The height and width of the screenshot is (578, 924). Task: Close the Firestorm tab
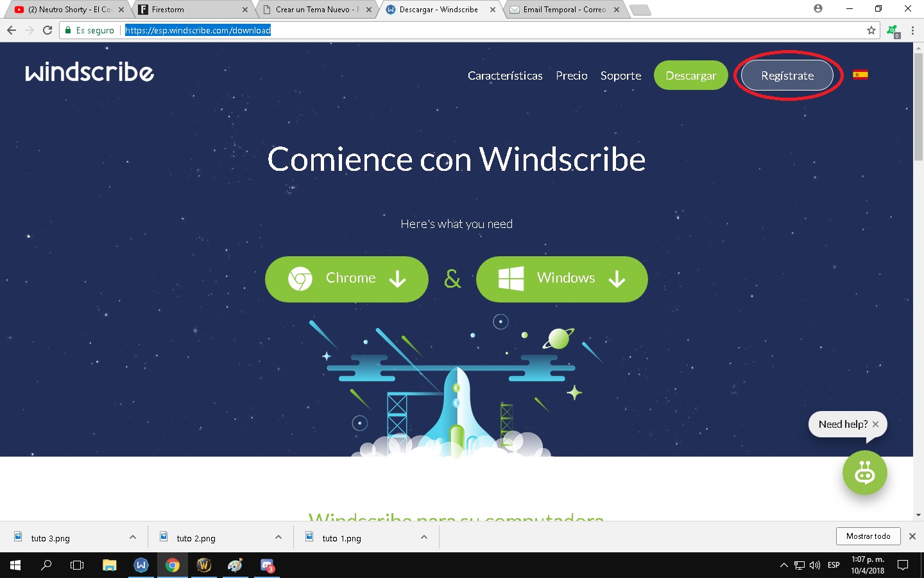click(245, 10)
